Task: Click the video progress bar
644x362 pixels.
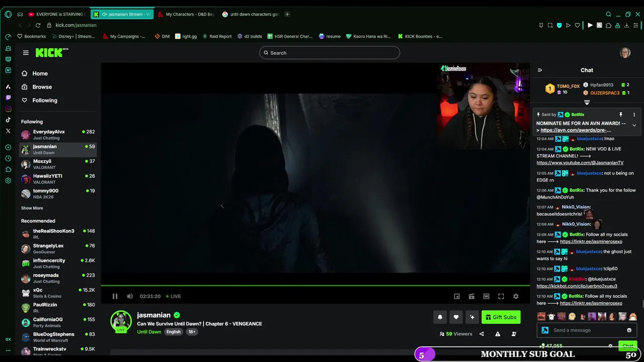Action: pyautogui.click(x=315, y=286)
